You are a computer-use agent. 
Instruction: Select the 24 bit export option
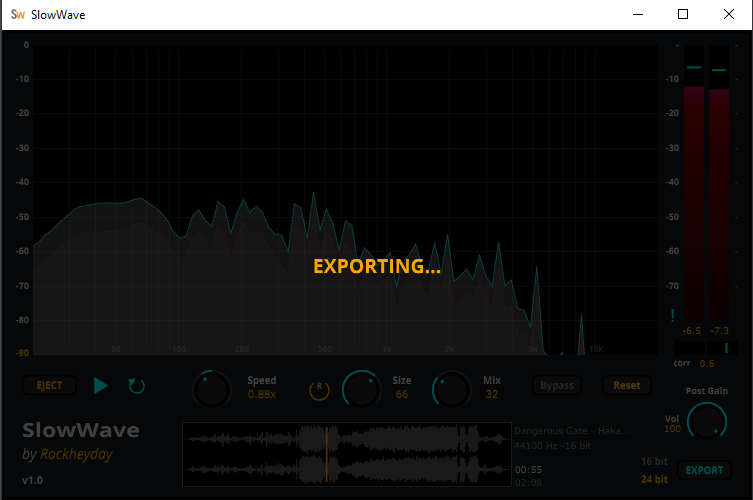click(x=654, y=479)
